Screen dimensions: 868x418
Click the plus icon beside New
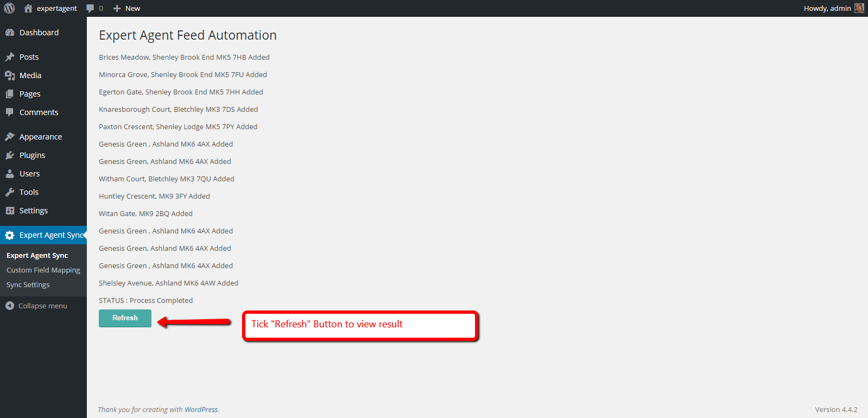pos(117,8)
